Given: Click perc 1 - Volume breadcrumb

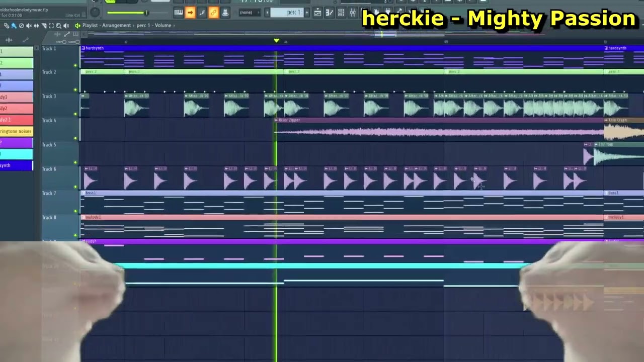Looking at the screenshot, I should [x=154, y=25].
